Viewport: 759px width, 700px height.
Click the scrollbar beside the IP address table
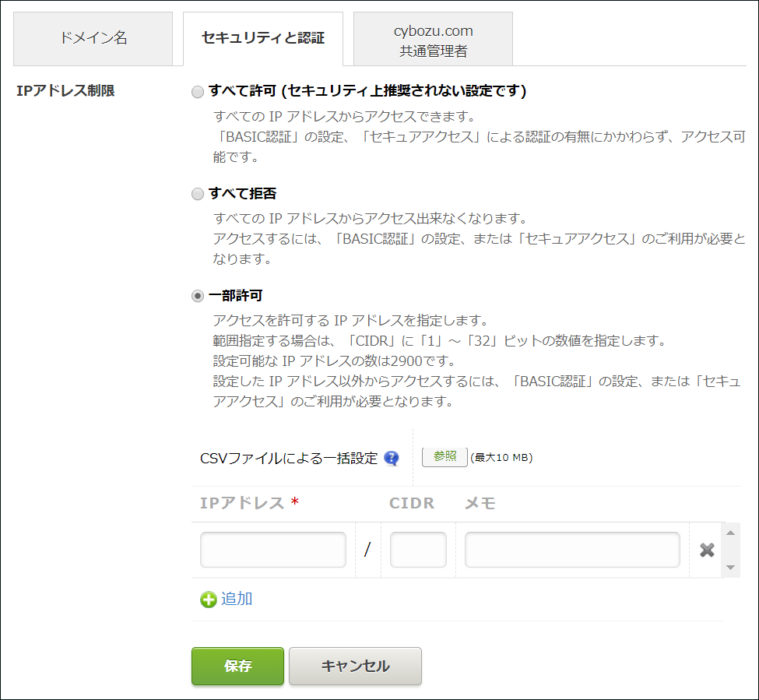(729, 549)
